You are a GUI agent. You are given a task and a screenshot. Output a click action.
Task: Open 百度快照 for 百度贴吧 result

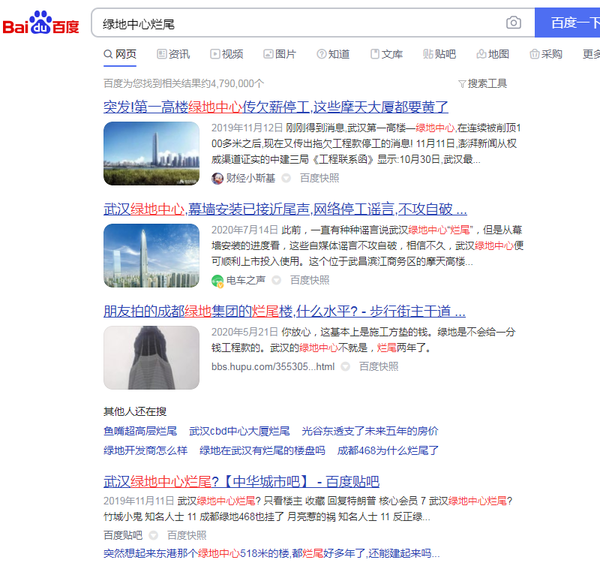187,535
